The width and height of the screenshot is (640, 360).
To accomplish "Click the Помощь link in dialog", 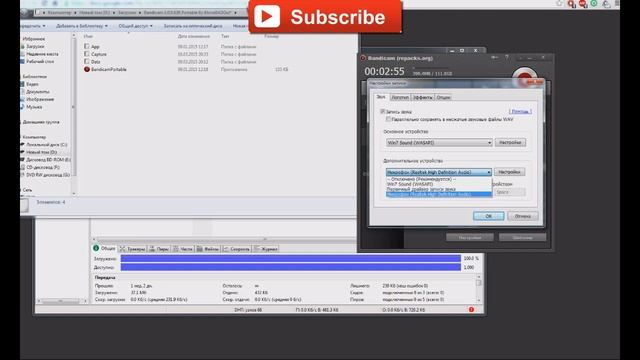I will coord(520,111).
